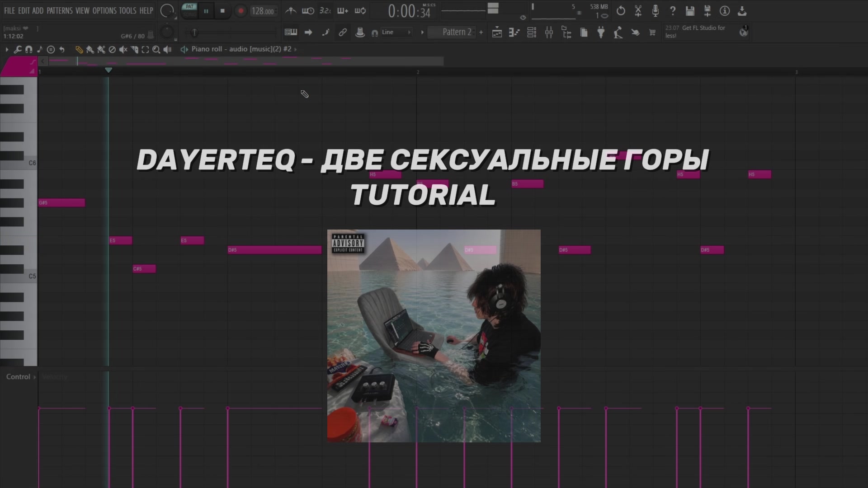Open the shop cart icon

tap(652, 32)
